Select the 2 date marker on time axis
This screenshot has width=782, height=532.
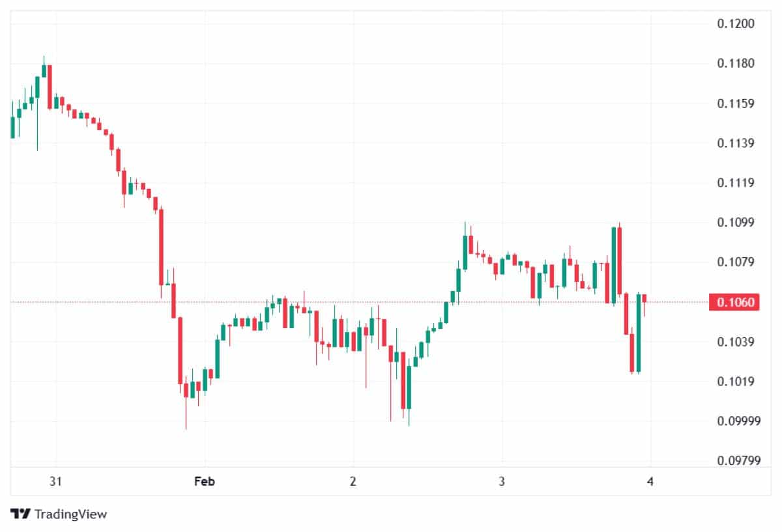pos(353,482)
